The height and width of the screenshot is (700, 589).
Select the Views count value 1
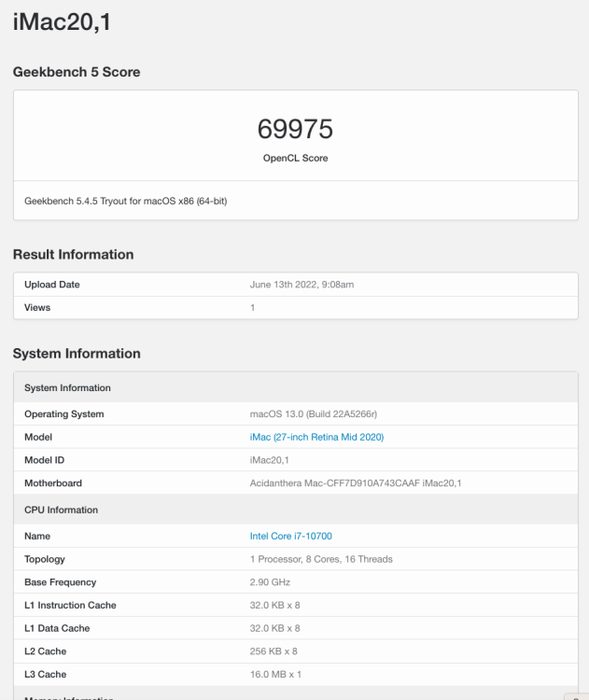(x=252, y=308)
